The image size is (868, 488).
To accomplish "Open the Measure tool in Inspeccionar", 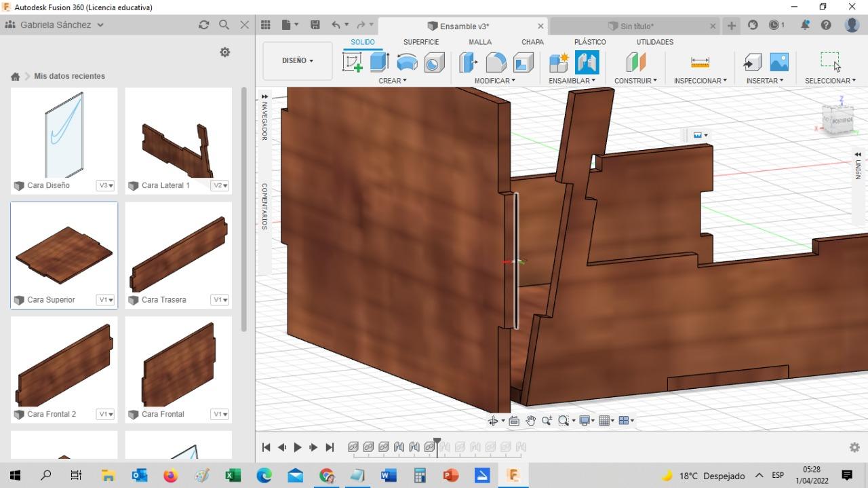I will point(700,62).
